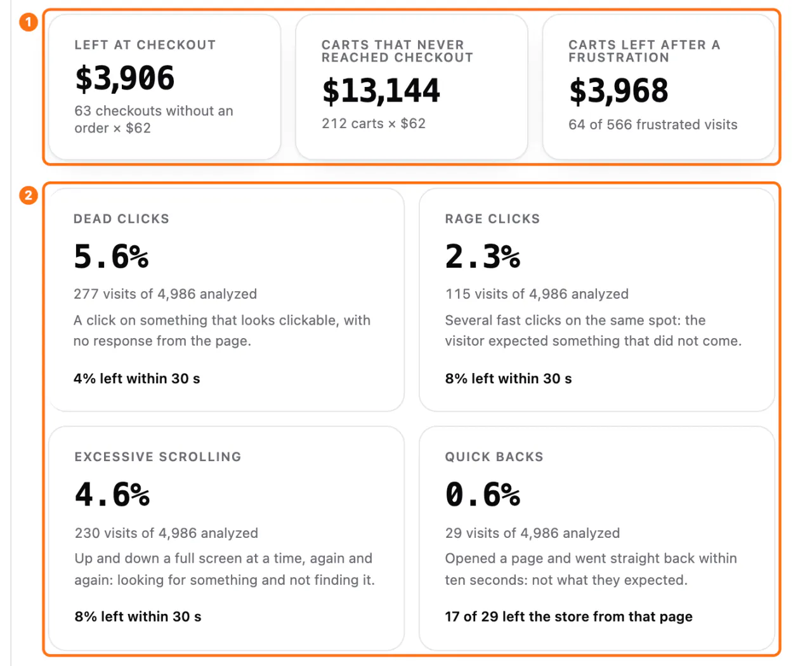The height and width of the screenshot is (666, 812).
Task: Click '64 of 566 frustrated visits' text
Action: pos(653,125)
